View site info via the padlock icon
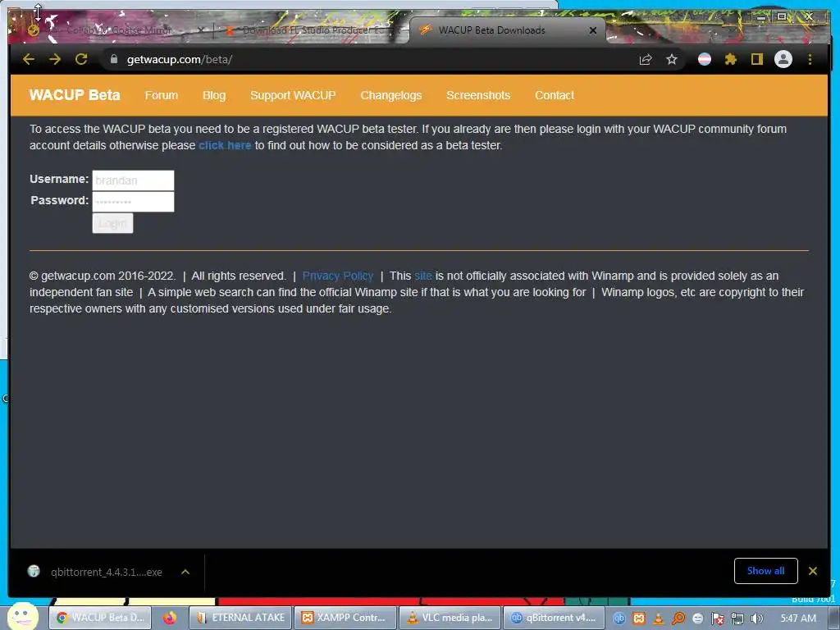Viewport: 840px width, 630px height. click(x=113, y=59)
